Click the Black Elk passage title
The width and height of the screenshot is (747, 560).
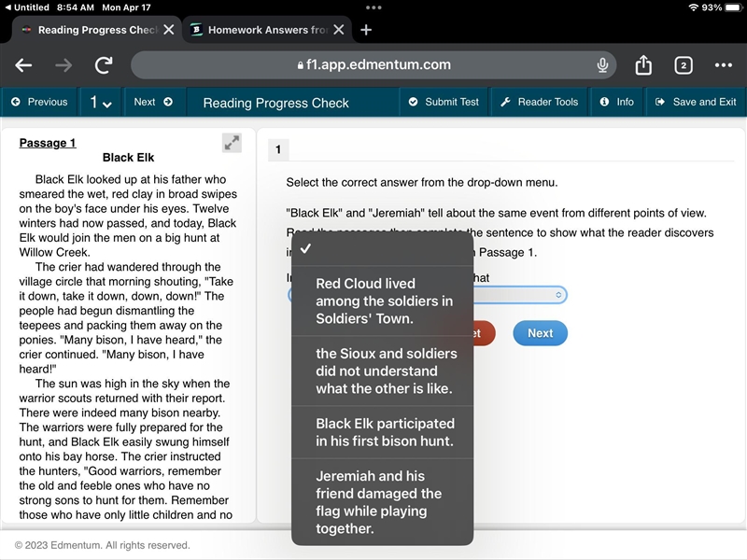tap(128, 158)
